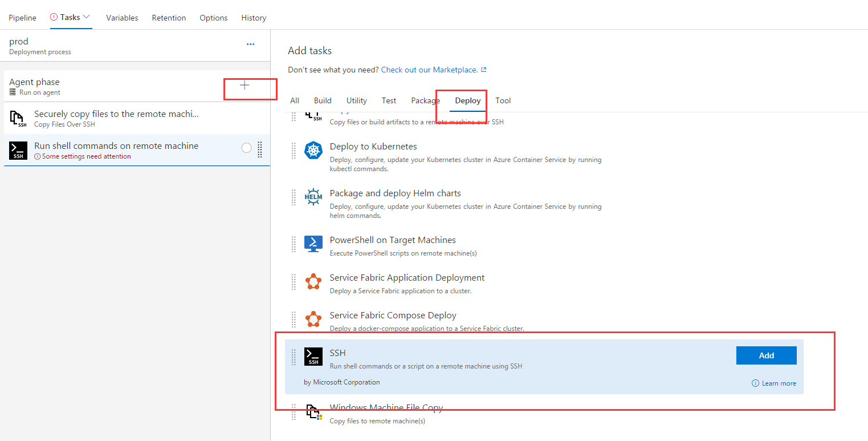Switch to the Tasks tab
This screenshot has width=868, height=441.
point(70,17)
